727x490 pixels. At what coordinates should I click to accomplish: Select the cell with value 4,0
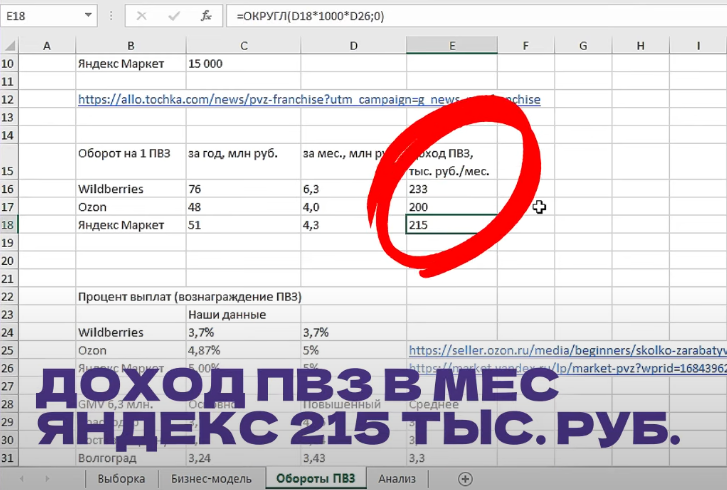(353, 207)
